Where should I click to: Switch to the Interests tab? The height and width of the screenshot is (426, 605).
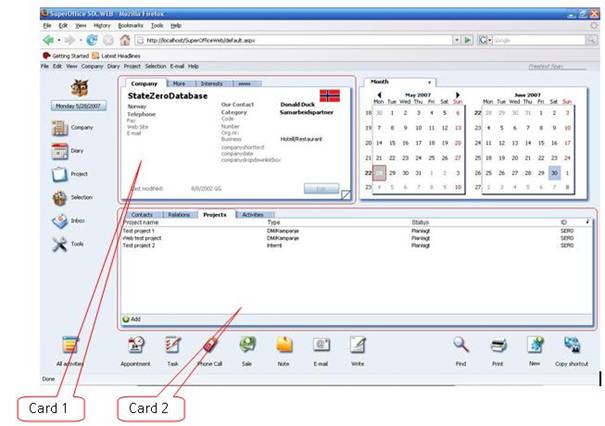211,83
